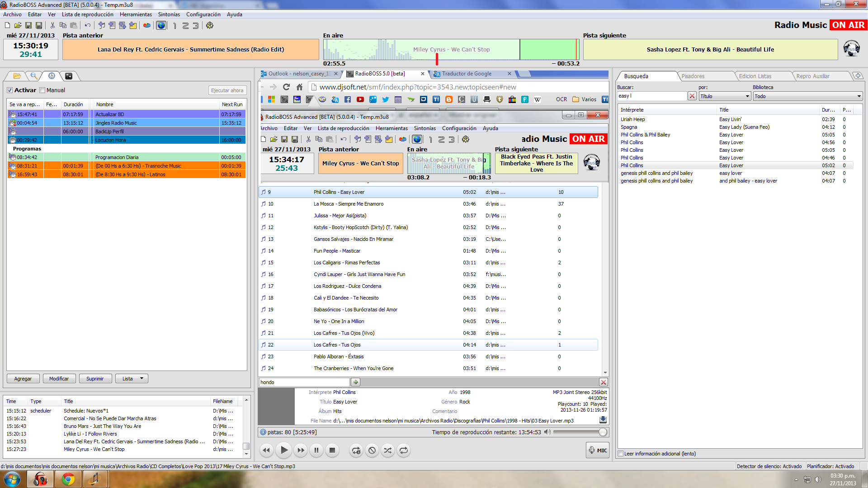
Task: Enable the Manual checkbox
Action: pyautogui.click(x=42, y=90)
